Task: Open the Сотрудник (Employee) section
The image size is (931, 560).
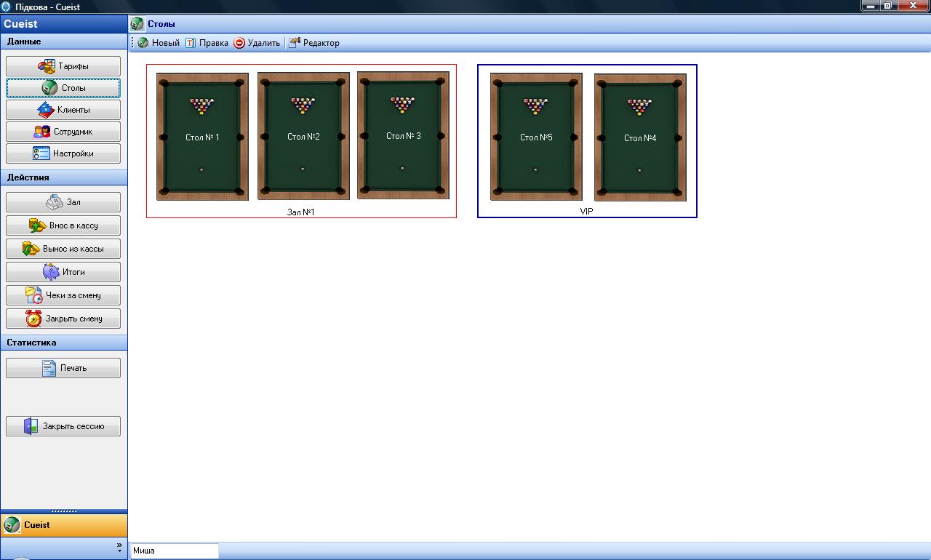Action: (63, 132)
